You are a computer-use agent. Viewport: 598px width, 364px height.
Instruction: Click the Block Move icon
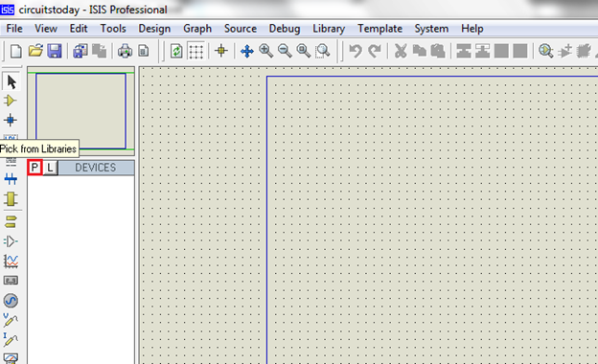[x=482, y=51]
